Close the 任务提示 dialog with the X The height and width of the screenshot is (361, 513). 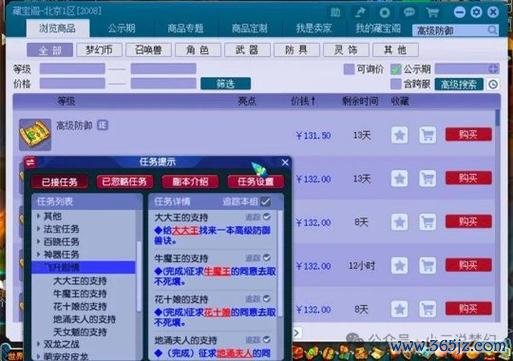(285, 163)
